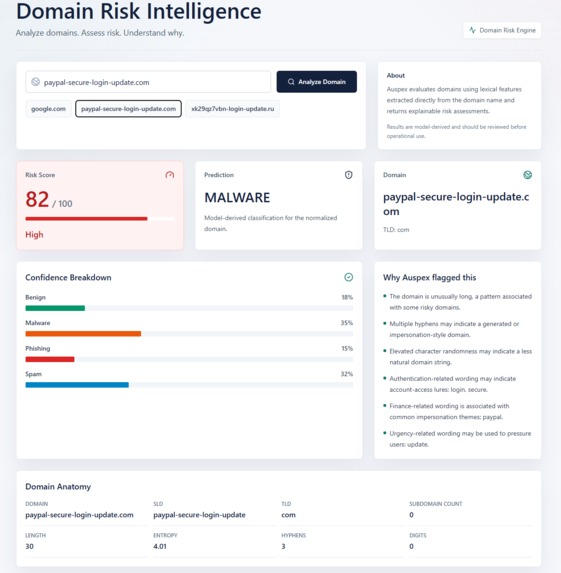Click the red risk score progress bar

click(x=86, y=219)
